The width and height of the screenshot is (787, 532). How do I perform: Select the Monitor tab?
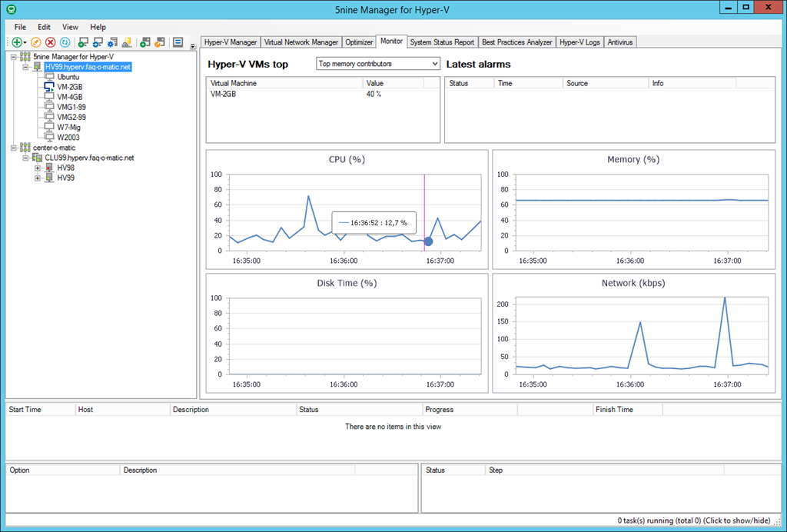click(x=391, y=42)
